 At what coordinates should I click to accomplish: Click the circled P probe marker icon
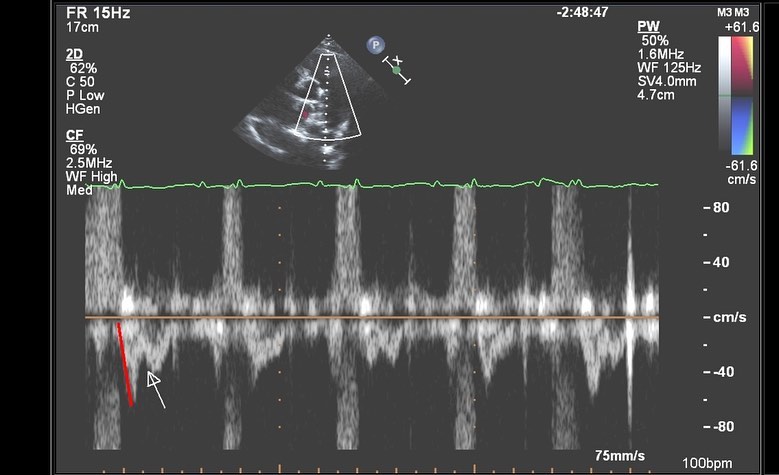(x=375, y=45)
